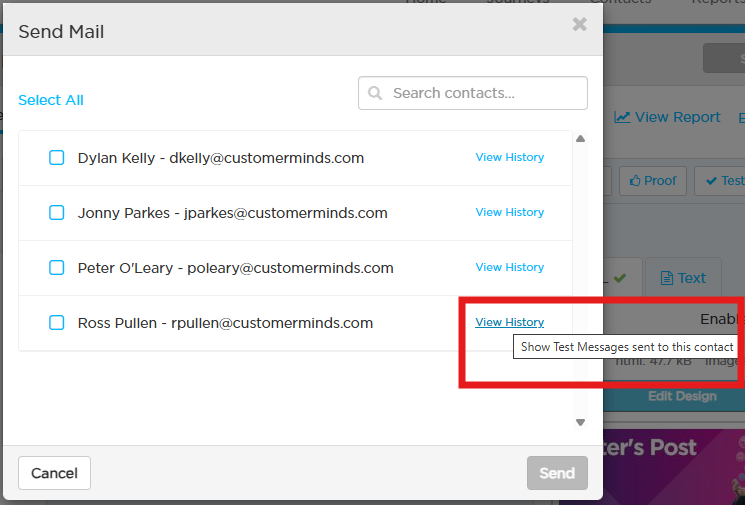This screenshot has width=746, height=505.
Task: Open View History for Ross Pullen
Action: coord(510,322)
